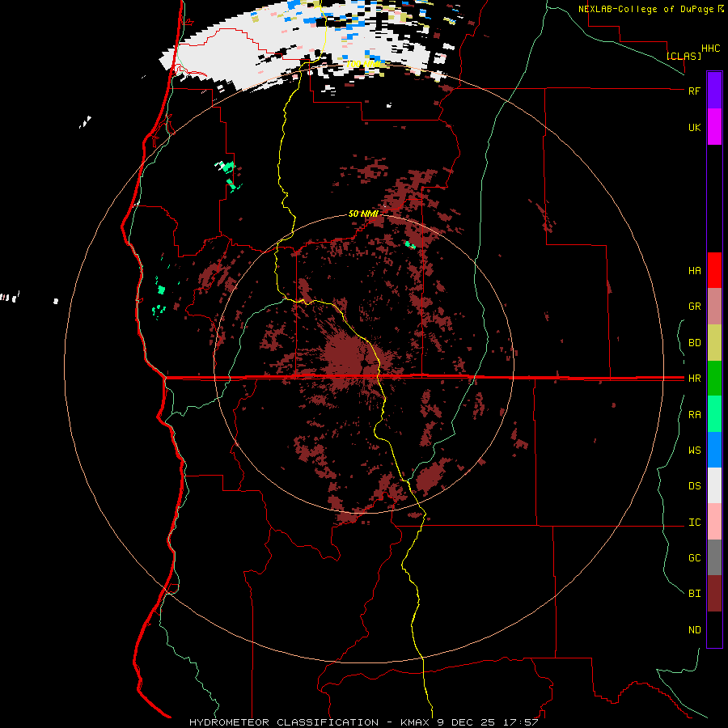Viewport: 728px width, 728px height.
Task: Pick the olive yellow BD legend swatch
Action: point(714,343)
